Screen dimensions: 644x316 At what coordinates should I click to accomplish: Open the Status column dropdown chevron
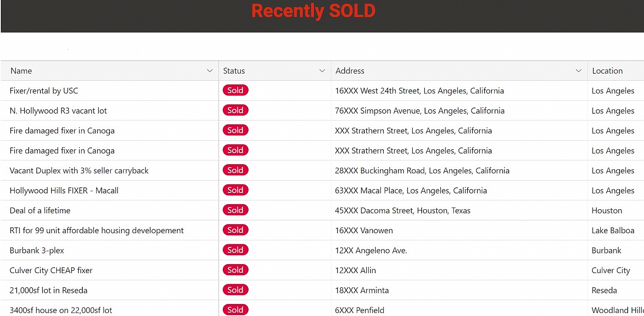322,71
